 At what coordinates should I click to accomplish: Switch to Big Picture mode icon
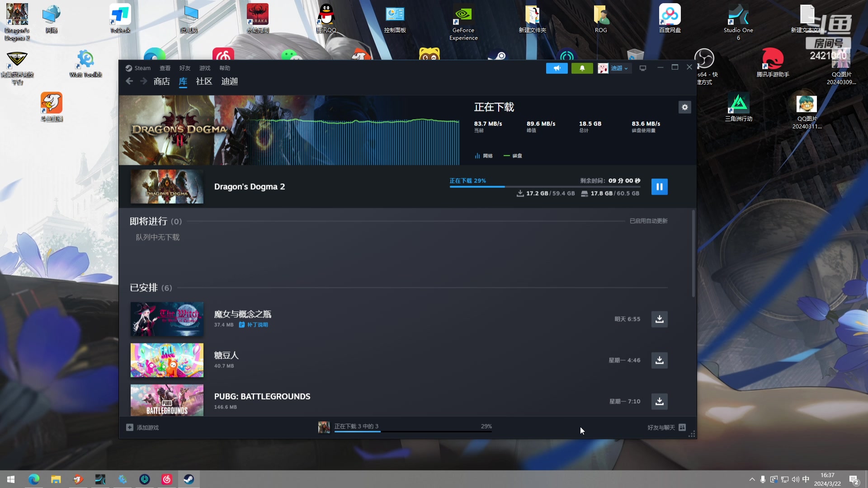click(x=642, y=68)
